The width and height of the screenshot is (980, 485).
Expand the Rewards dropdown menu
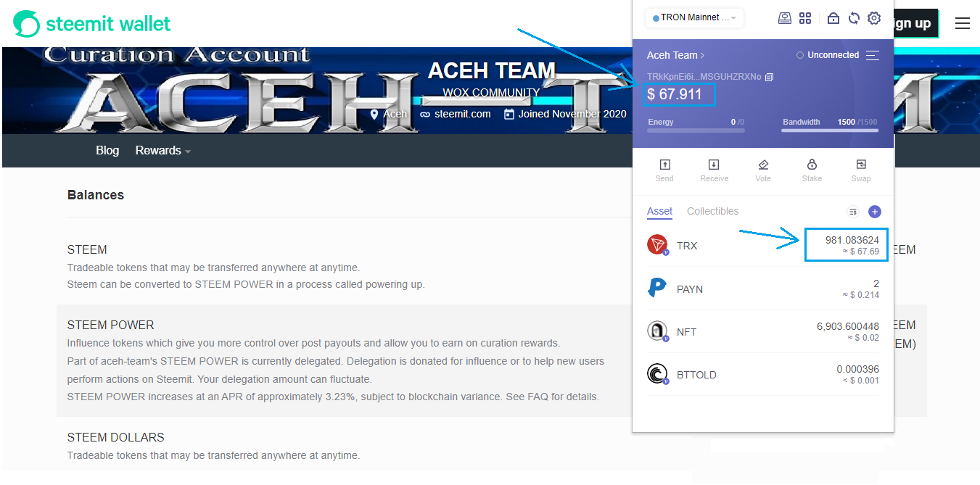click(x=163, y=150)
